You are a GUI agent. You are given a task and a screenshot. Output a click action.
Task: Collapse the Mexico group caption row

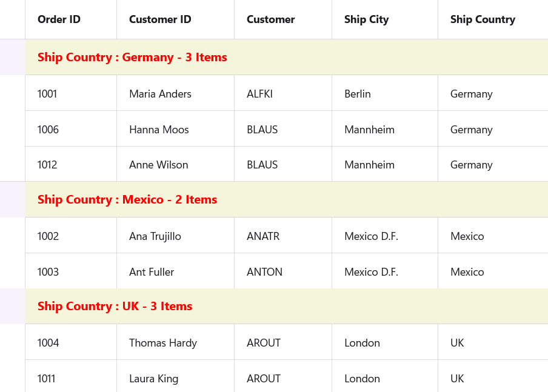tap(127, 200)
